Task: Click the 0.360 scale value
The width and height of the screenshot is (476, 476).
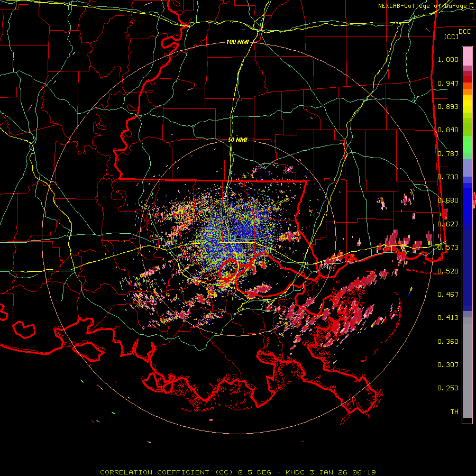Action: [x=448, y=342]
